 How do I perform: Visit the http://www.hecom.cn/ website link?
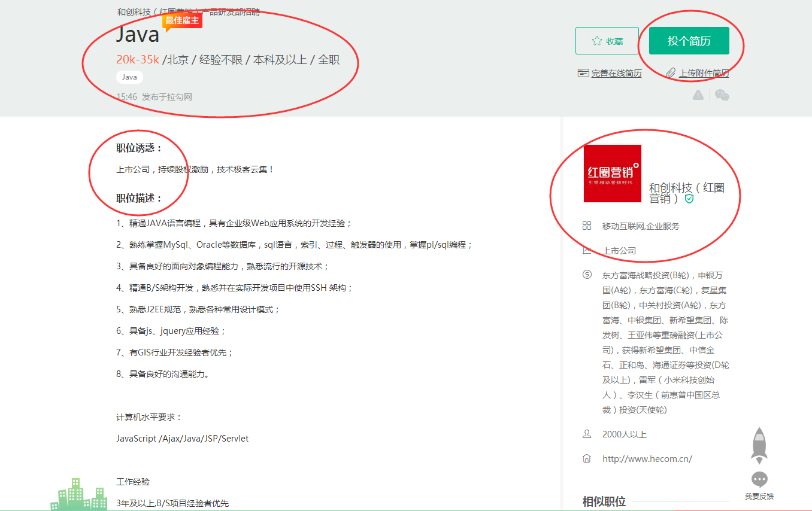coord(647,459)
